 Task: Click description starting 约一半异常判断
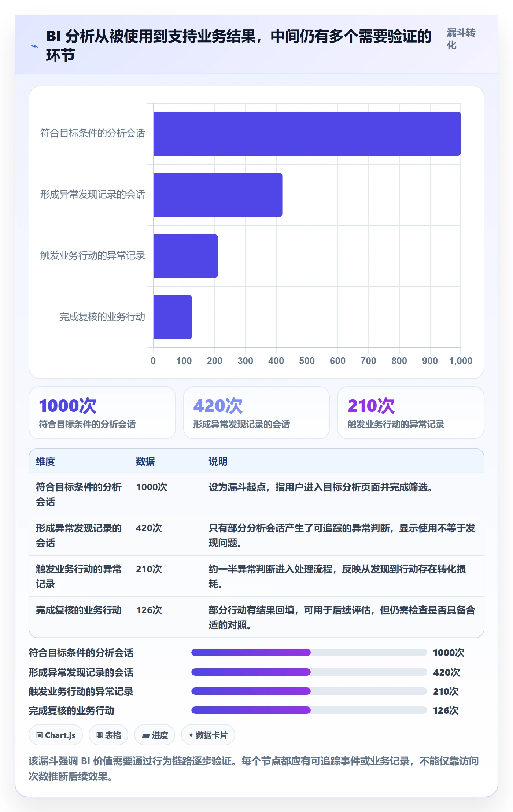point(337,576)
